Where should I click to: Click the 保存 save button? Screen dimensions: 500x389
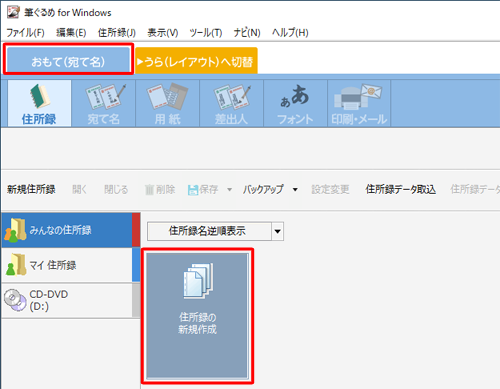tap(203, 189)
